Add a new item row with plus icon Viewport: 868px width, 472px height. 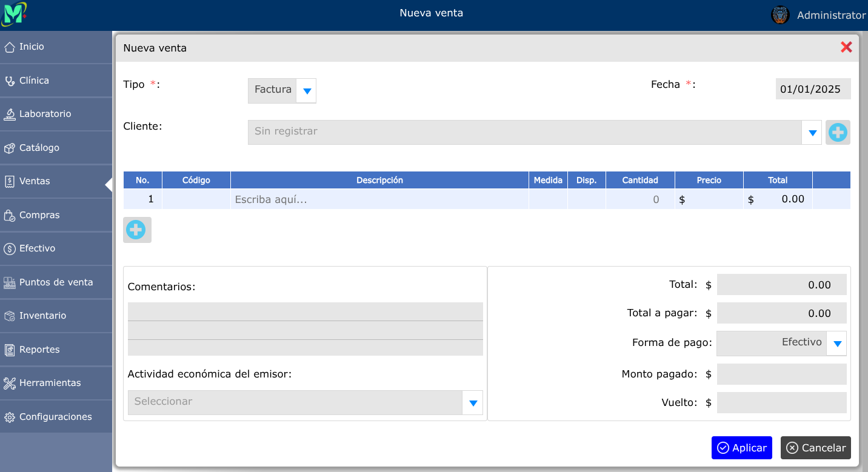136,230
